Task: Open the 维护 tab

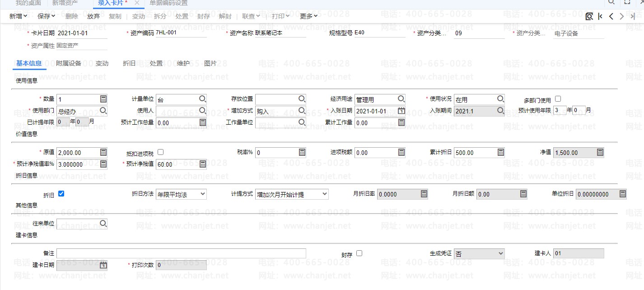Action: (x=183, y=64)
